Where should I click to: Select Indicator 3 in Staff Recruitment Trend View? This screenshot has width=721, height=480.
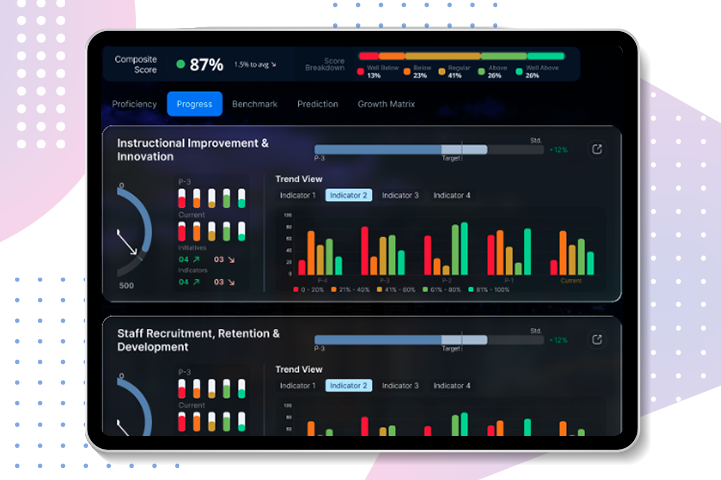400,385
